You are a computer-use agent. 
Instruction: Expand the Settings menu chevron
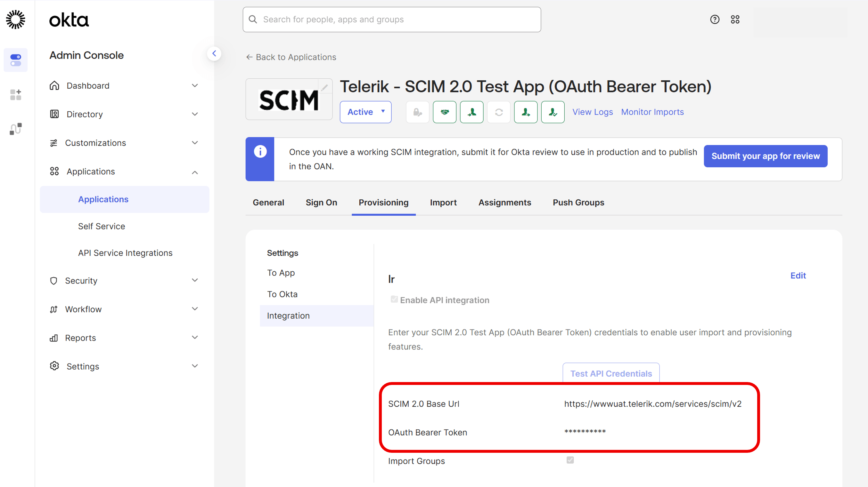click(x=195, y=366)
